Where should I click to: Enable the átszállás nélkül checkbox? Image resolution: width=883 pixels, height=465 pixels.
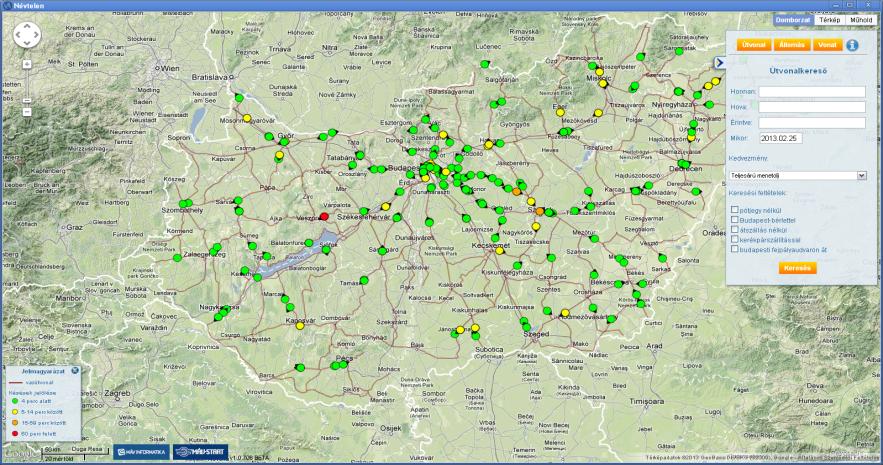click(x=734, y=229)
